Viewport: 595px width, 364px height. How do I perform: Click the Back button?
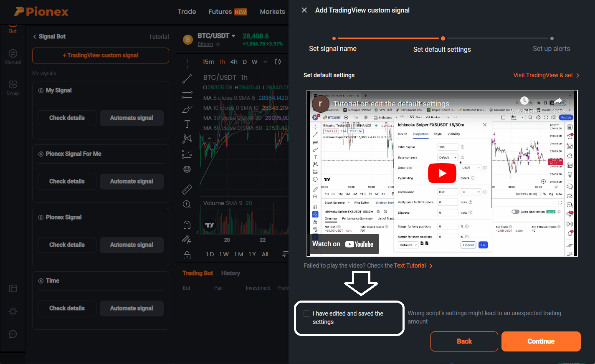pyautogui.click(x=464, y=341)
